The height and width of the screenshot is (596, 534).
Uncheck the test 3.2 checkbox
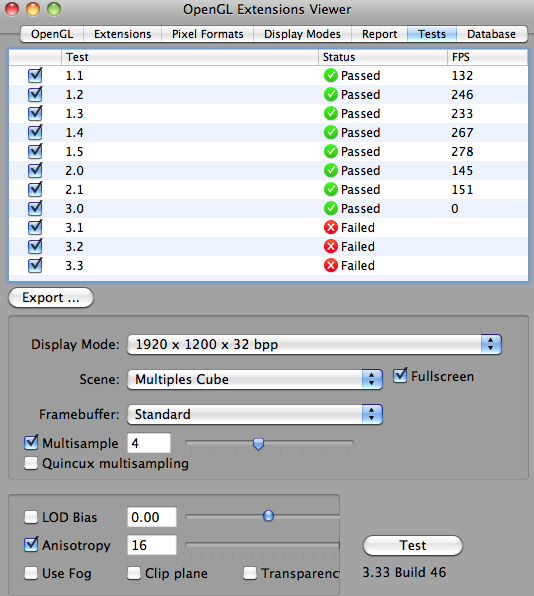pos(35,246)
